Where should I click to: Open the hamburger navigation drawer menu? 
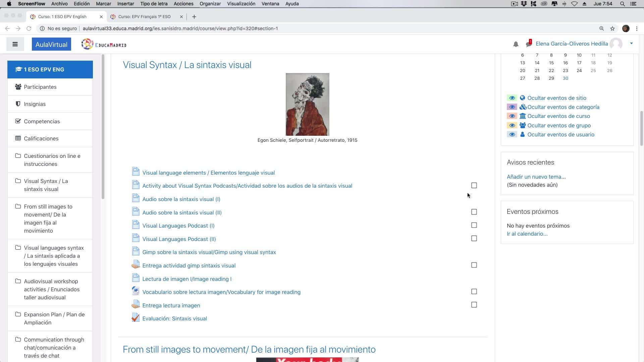pos(15,44)
